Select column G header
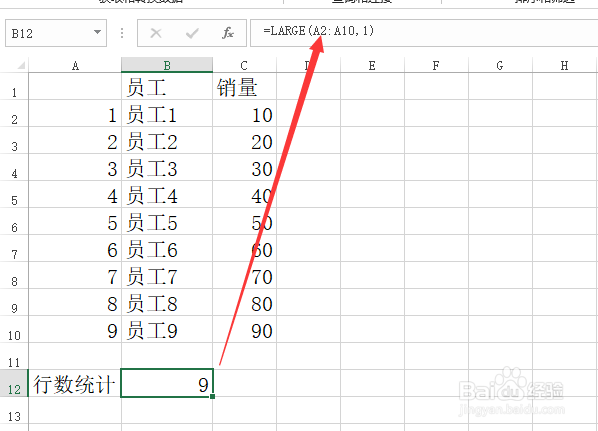The width and height of the screenshot is (598, 431). (500, 65)
